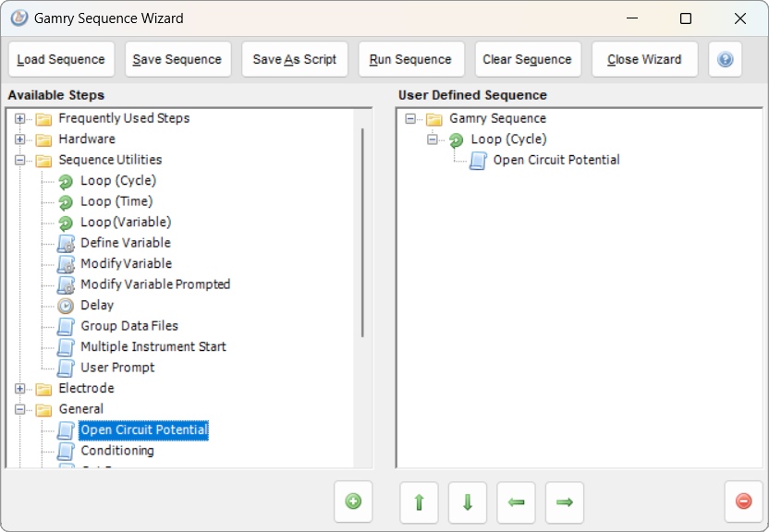Click the Save As Script button
The height and width of the screenshot is (532, 769).
tap(294, 59)
